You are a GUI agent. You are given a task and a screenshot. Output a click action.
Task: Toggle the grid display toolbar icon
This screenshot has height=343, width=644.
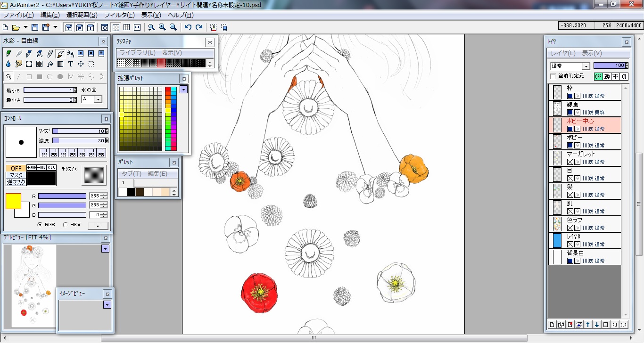point(126,27)
